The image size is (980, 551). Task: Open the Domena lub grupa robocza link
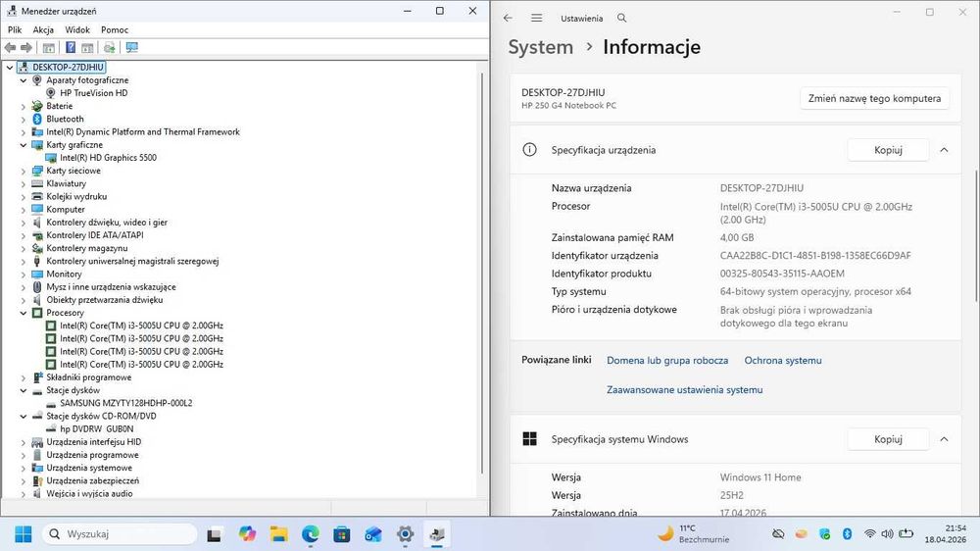(x=667, y=360)
